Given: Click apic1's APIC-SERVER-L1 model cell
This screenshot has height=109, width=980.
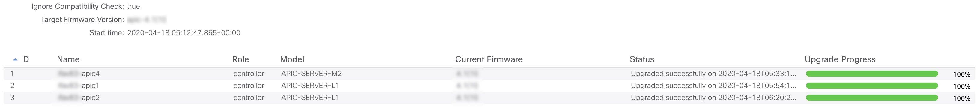Looking at the screenshot, I should click(x=310, y=86).
